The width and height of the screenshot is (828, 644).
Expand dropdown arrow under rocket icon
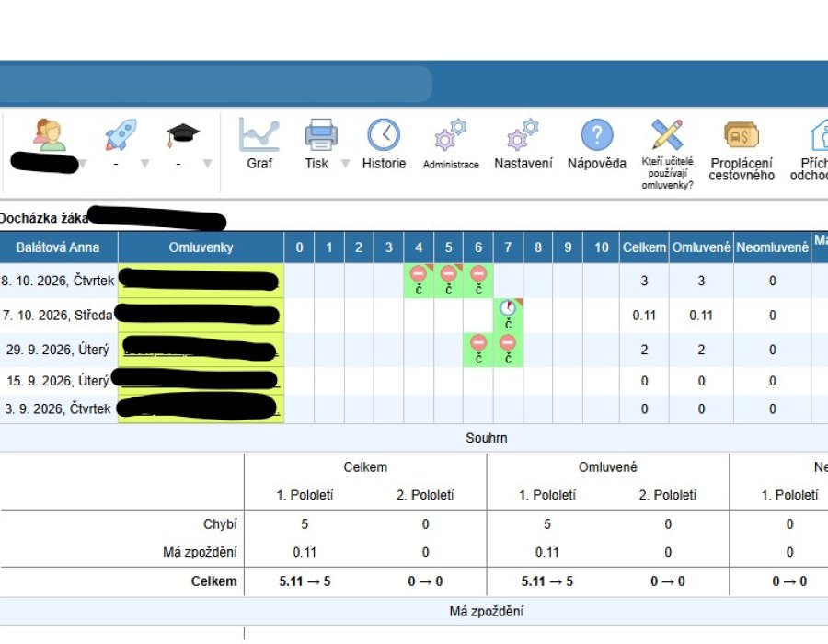[x=144, y=164]
